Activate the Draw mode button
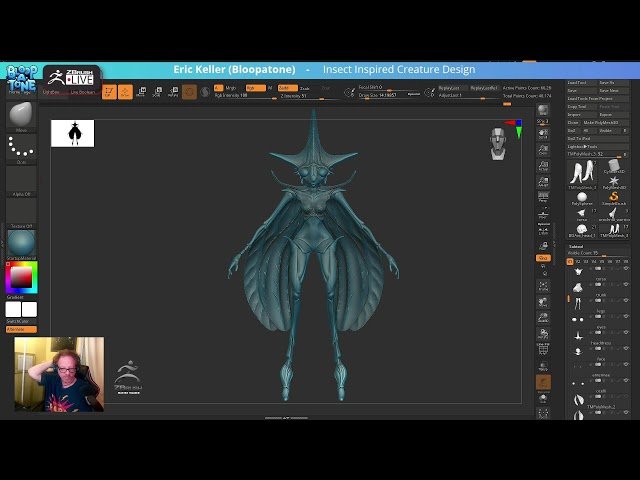The width and height of the screenshot is (640, 480). tap(125, 92)
